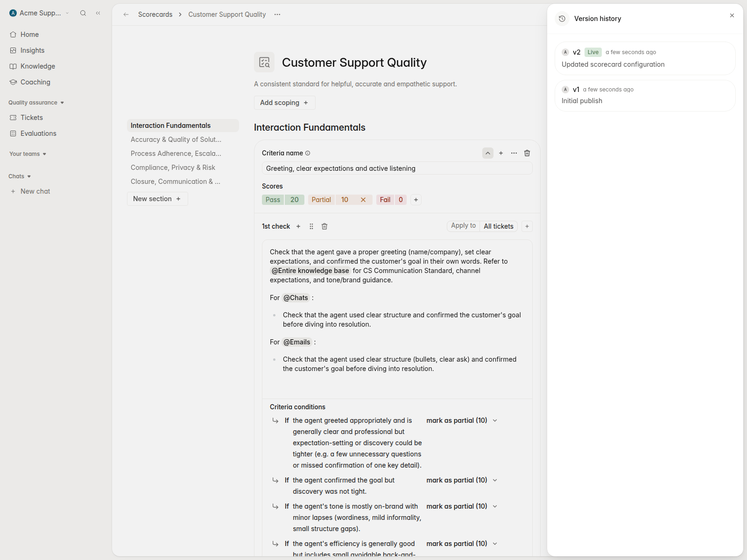Click the drag handle for 1st check
The image size is (747, 560).
point(311,226)
